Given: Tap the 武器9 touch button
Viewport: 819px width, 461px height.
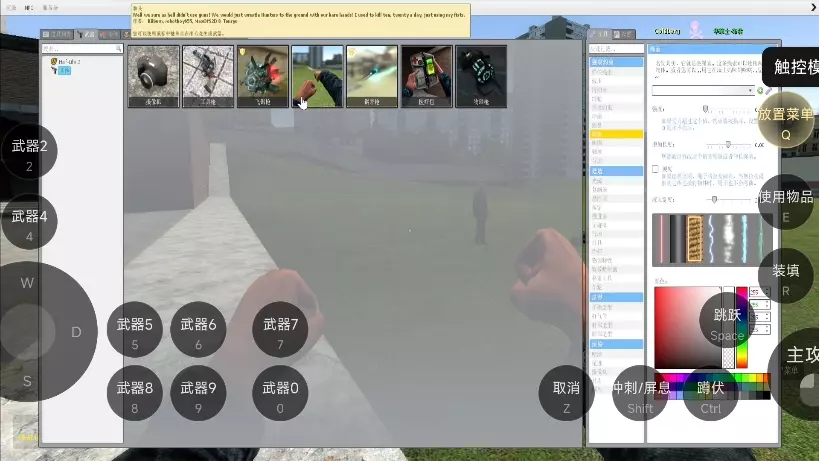Looking at the screenshot, I should pos(198,393).
